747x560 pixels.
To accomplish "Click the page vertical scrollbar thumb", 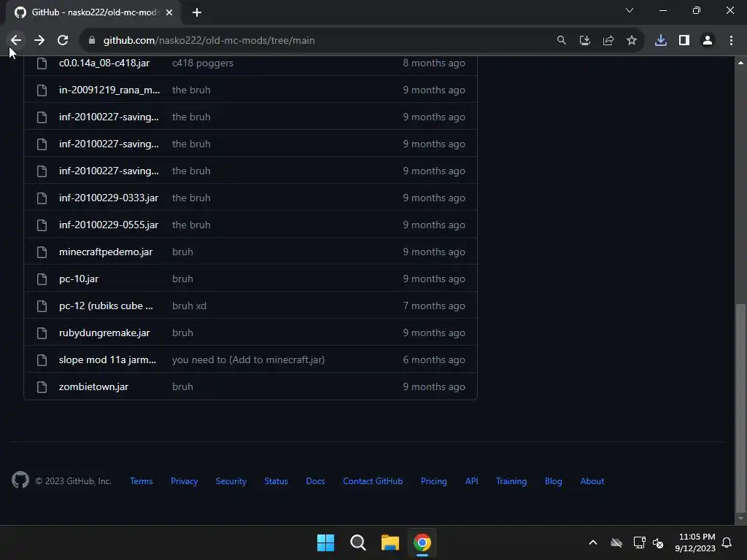I will click(x=740, y=407).
